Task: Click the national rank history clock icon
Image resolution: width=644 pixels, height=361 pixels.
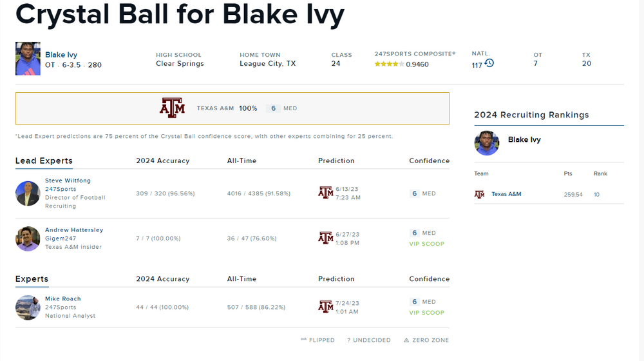Action: [489, 63]
